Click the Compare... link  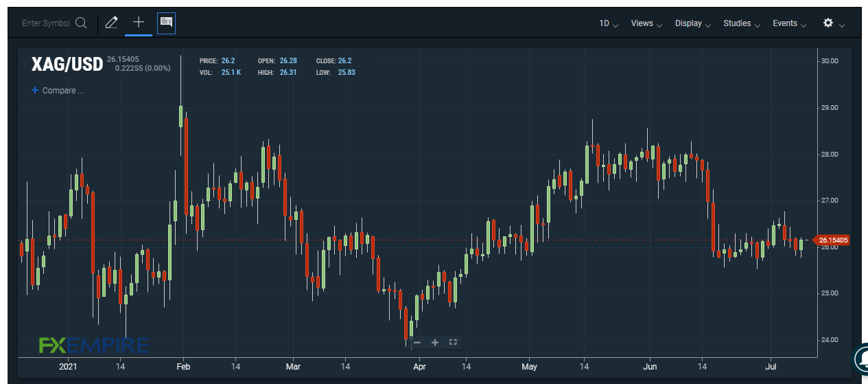click(62, 91)
